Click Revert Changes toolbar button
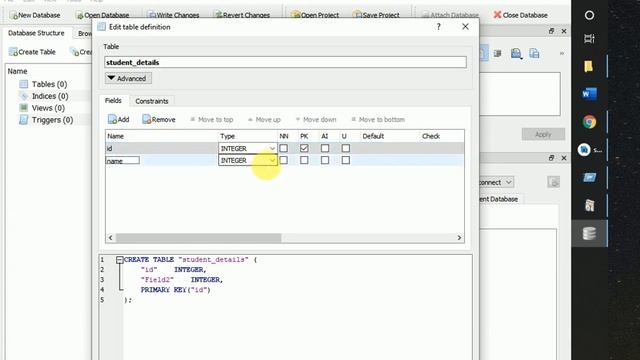Viewport: 640px width, 360px height. point(242,15)
